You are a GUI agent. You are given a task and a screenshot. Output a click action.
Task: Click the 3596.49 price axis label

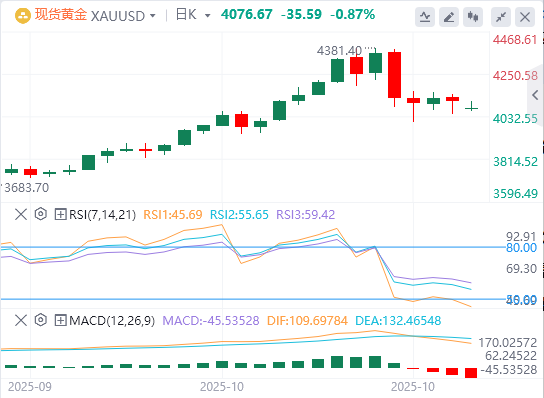[x=515, y=194]
